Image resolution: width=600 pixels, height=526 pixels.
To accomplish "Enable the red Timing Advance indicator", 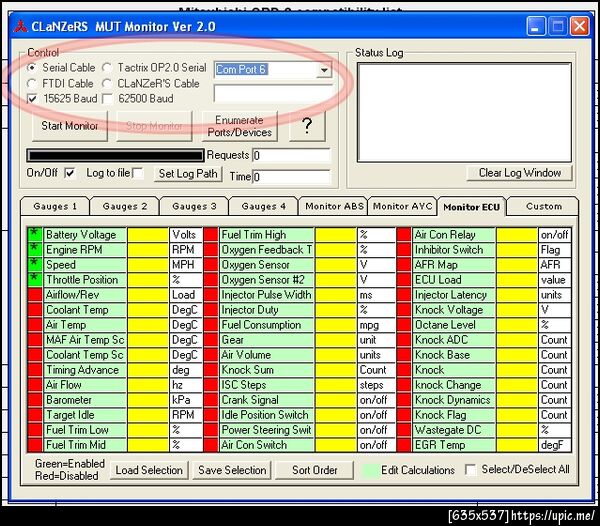I will 35,370.
